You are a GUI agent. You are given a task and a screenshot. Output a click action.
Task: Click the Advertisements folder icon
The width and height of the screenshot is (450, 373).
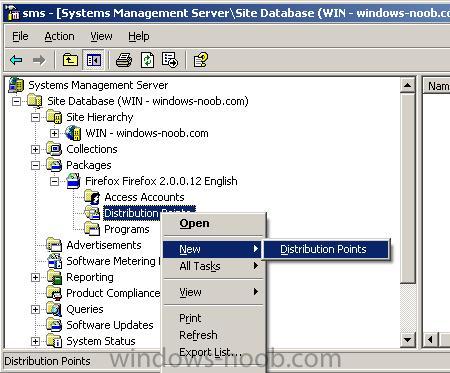click(54, 245)
